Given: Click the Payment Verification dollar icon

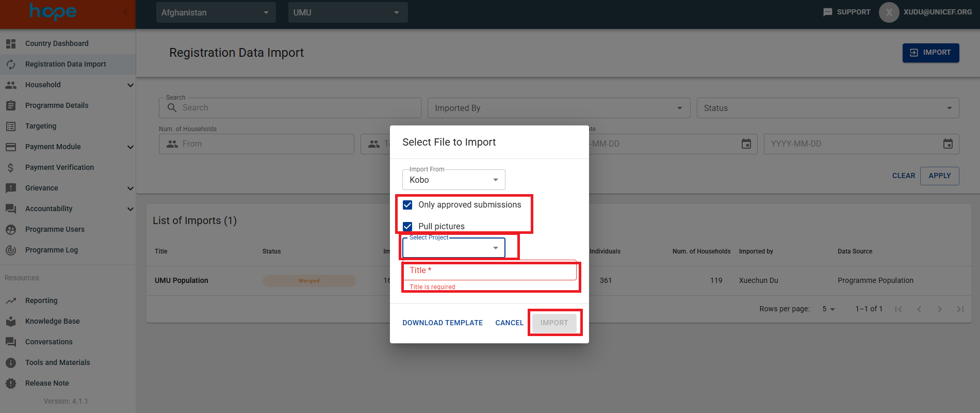Looking at the screenshot, I should point(11,168).
